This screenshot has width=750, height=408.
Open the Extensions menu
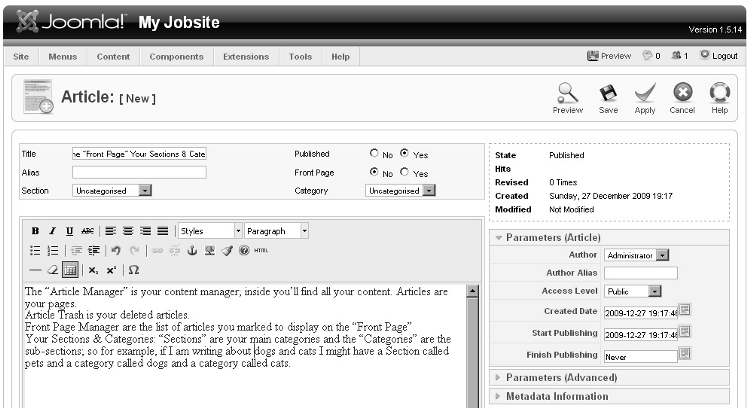point(246,56)
